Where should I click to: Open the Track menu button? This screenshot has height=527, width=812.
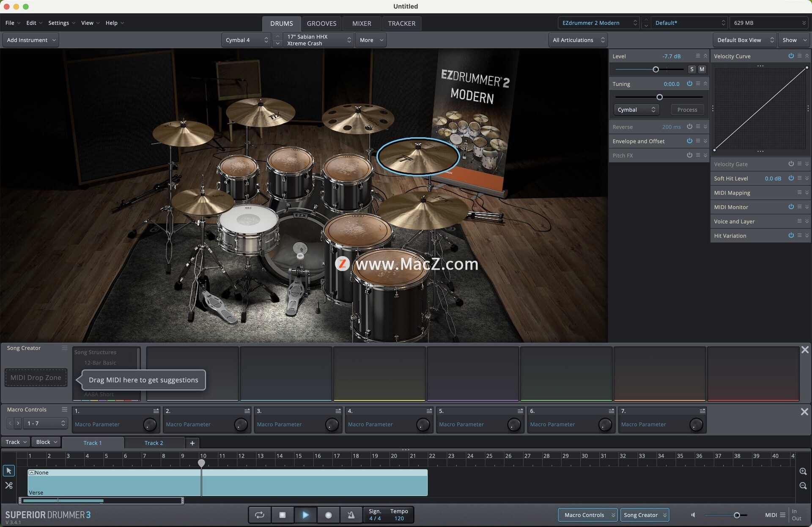[16, 442]
